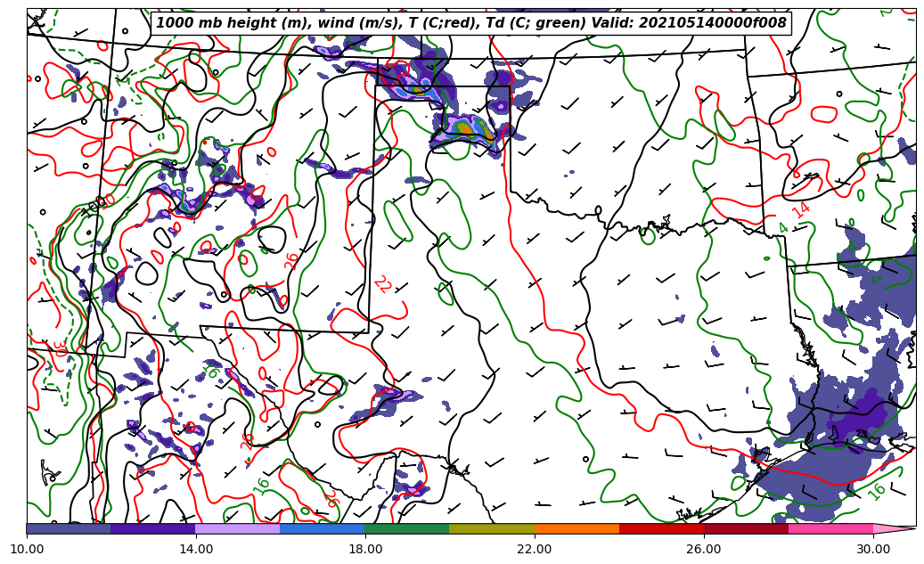
Task: Click the olive-yellow colorbar segment
Action: [492, 528]
